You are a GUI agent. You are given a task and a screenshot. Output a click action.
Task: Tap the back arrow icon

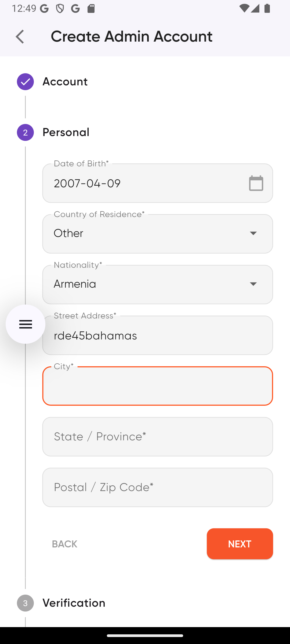pos(20,36)
